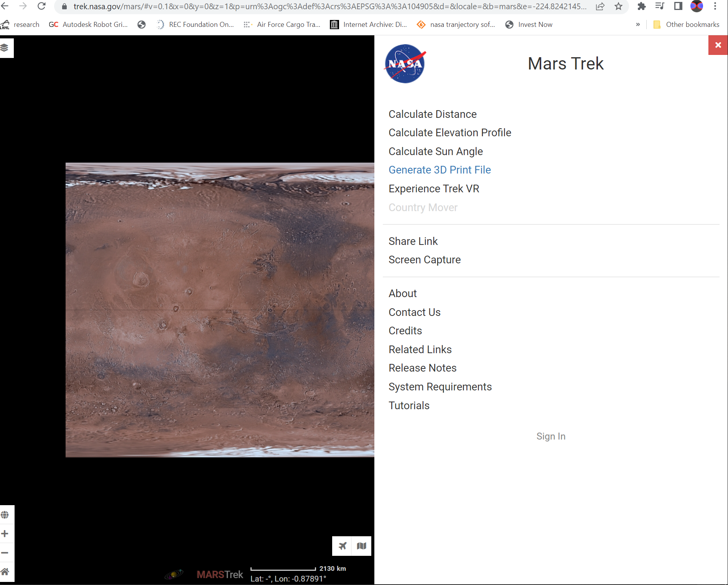
Task: Go forward to the next page
Action: click(23, 6)
